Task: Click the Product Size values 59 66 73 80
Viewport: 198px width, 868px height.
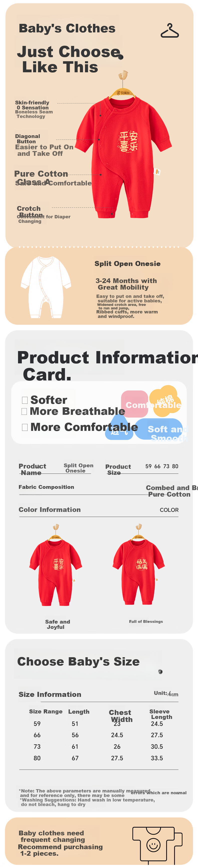Action: pyautogui.click(x=162, y=466)
